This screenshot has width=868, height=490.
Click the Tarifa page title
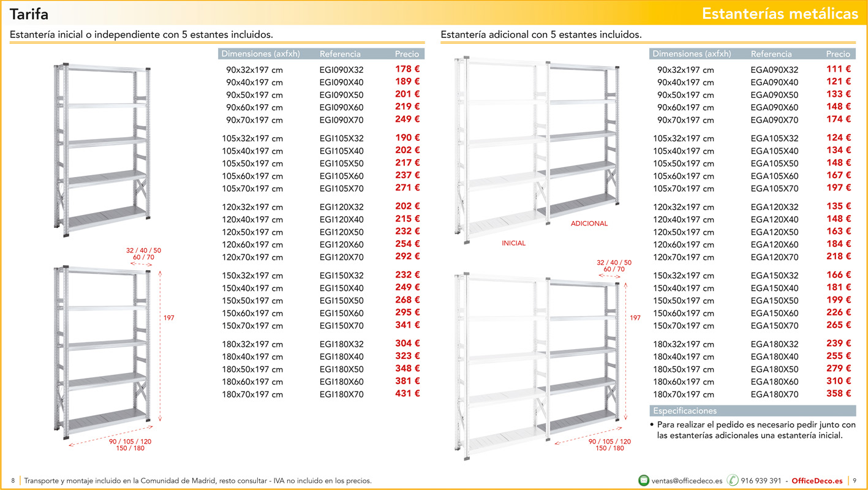click(x=29, y=14)
